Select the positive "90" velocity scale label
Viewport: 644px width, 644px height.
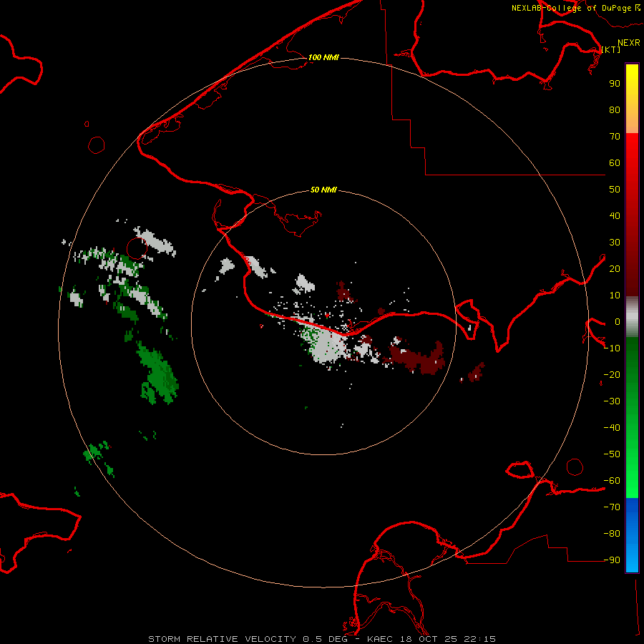click(615, 84)
